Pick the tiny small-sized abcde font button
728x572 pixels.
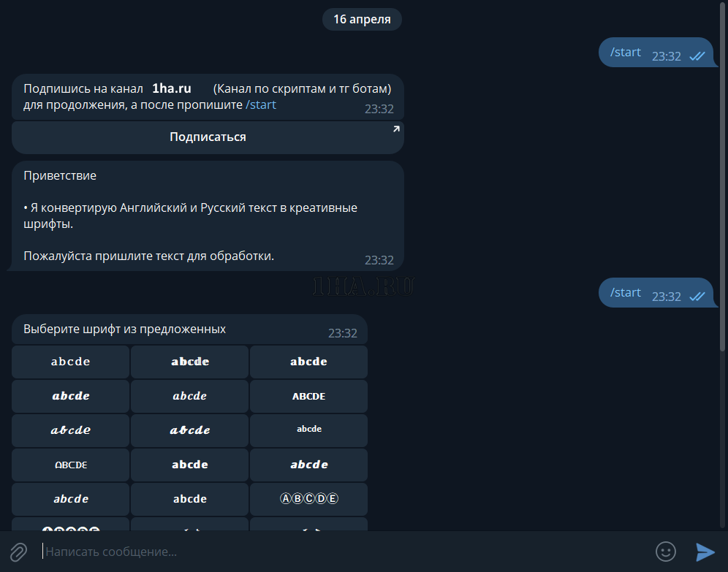308,430
